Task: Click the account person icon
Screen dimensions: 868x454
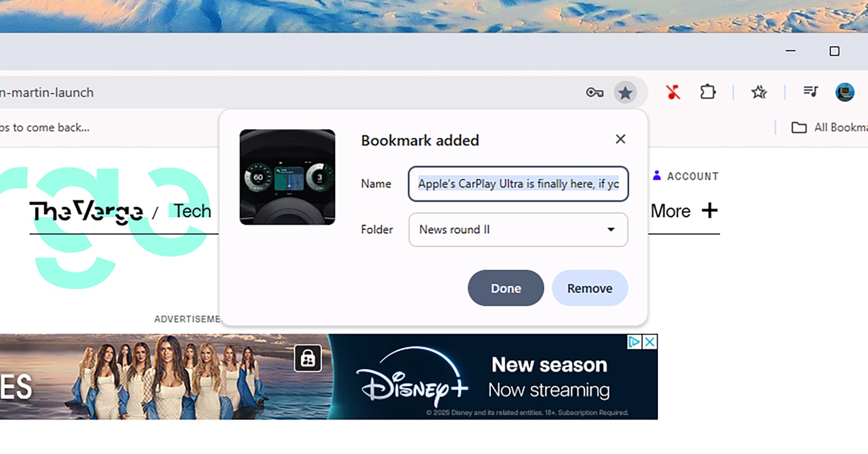Action: pos(657,175)
